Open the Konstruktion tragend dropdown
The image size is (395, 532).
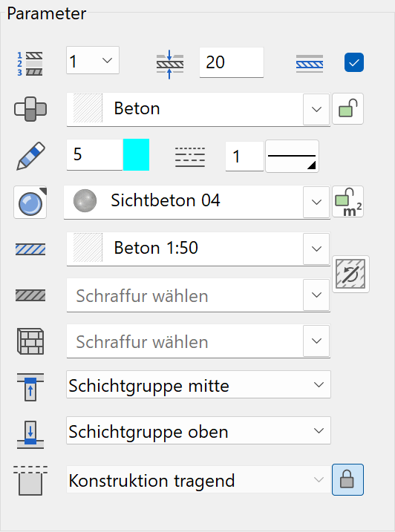[x=198, y=480]
